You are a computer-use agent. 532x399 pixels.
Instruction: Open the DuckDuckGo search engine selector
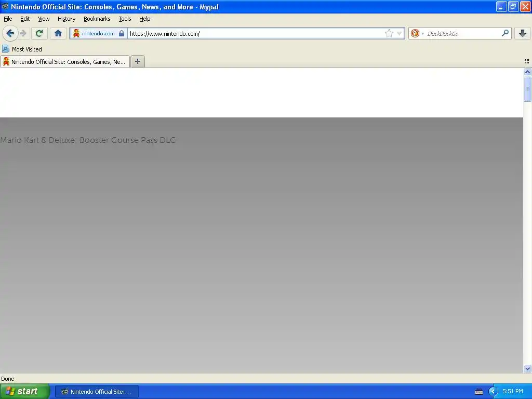tap(417, 33)
